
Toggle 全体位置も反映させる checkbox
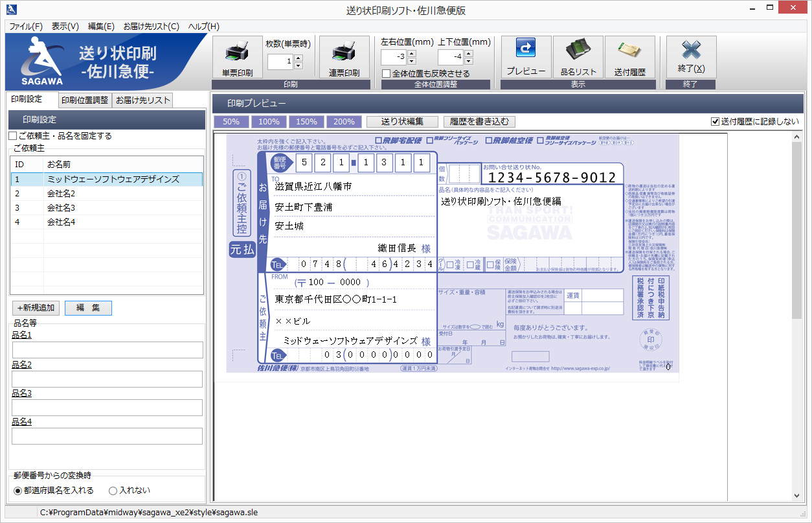tap(387, 74)
